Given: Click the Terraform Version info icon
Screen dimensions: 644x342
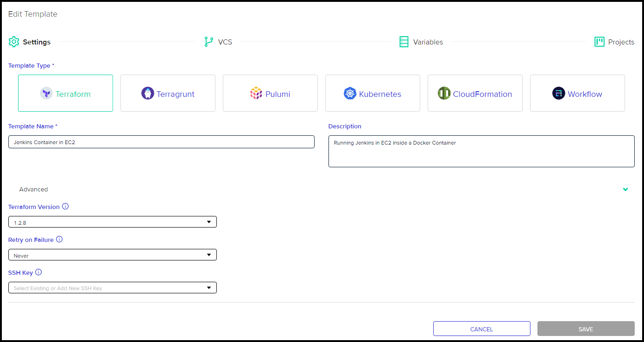Looking at the screenshot, I should (65, 206).
